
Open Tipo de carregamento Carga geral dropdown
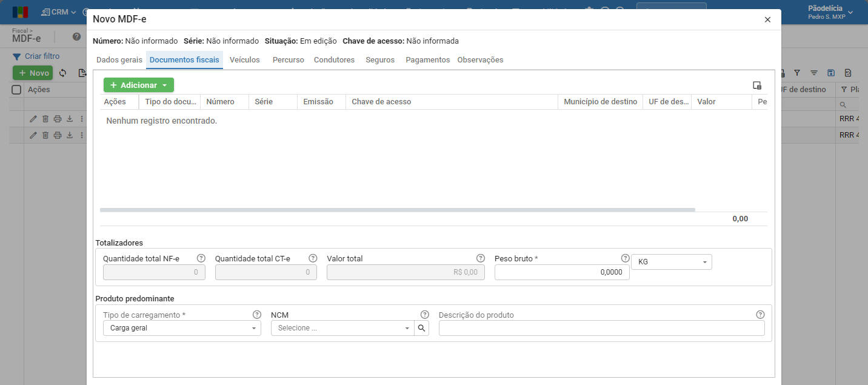tap(182, 328)
